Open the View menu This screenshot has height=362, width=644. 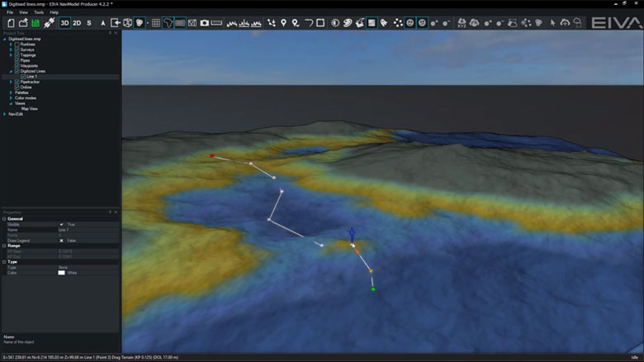click(x=23, y=12)
